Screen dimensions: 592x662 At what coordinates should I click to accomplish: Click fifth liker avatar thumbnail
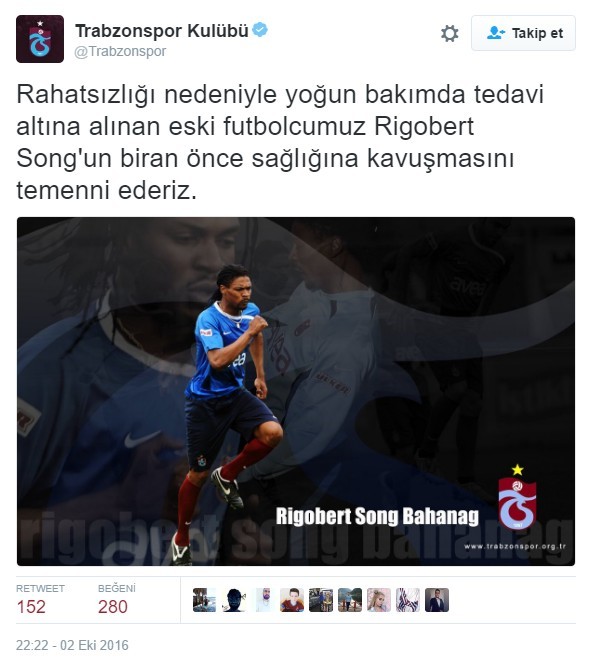coord(321,600)
